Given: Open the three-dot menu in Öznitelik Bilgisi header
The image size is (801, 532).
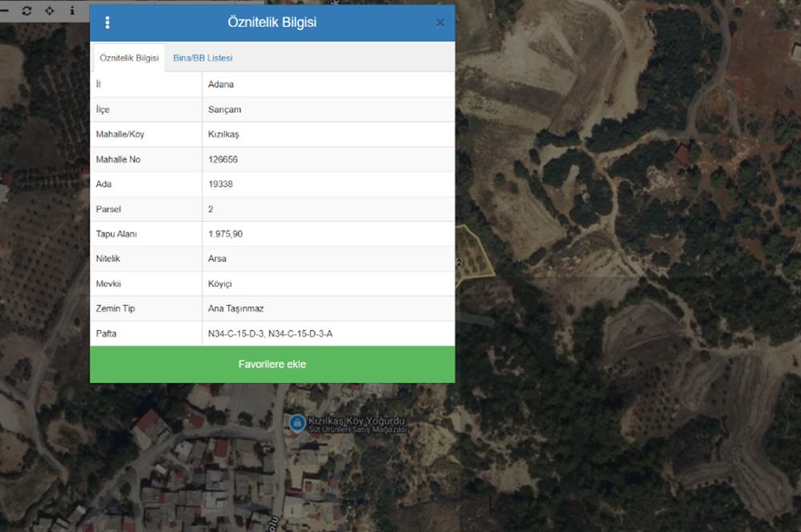Looking at the screenshot, I should coord(107,22).
